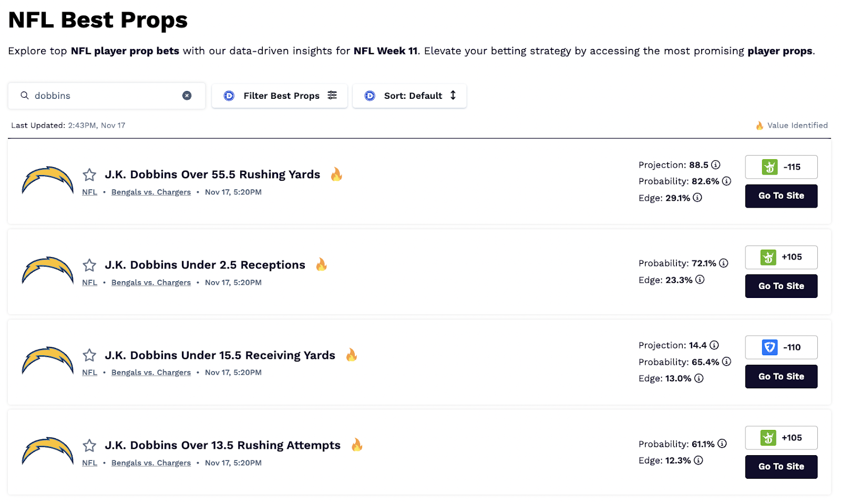This screenshot has width=841, height=504.
Task: Click the Last Updated 2:43PM, Nov 17 text
Action: [68, 126]
